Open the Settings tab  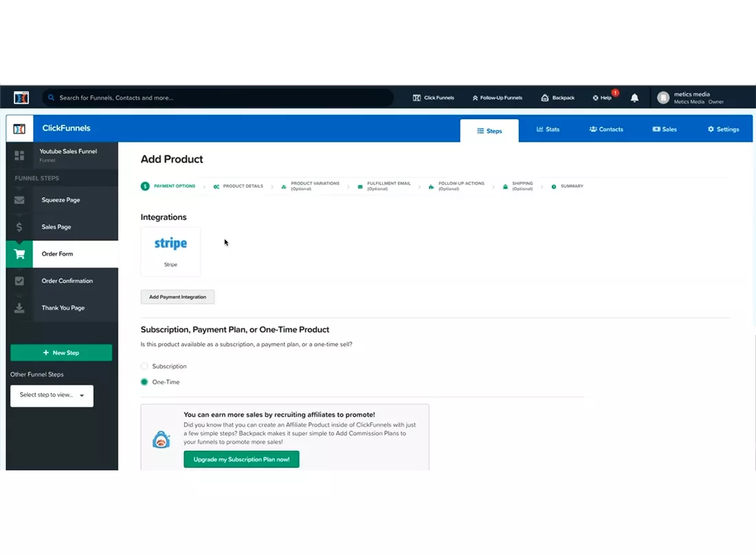pos(723,129)
